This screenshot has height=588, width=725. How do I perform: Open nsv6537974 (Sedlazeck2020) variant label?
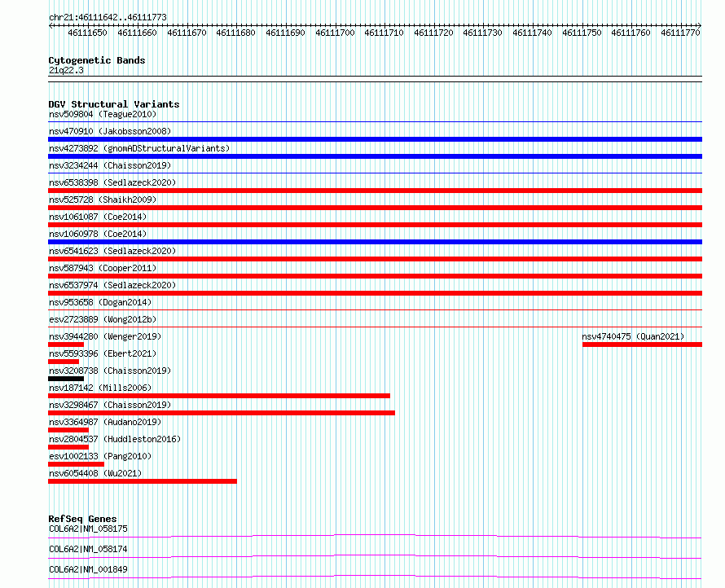click(112, 285)
